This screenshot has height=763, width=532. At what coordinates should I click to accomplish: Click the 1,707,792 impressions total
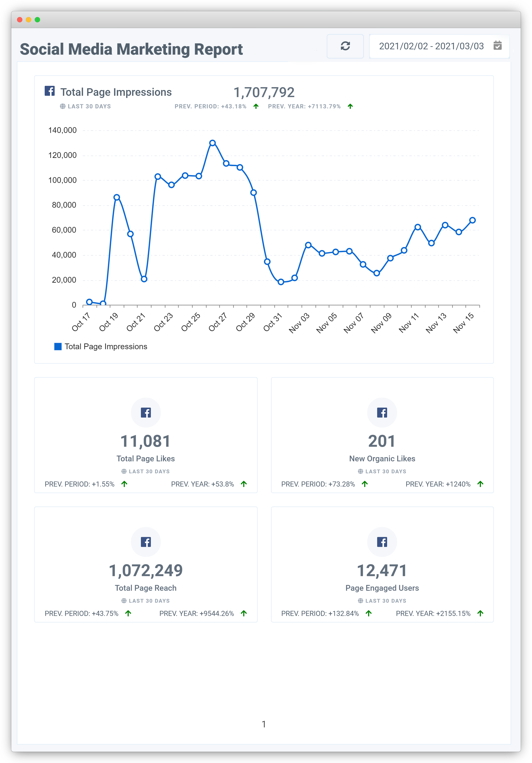click(x=264, y=92)
